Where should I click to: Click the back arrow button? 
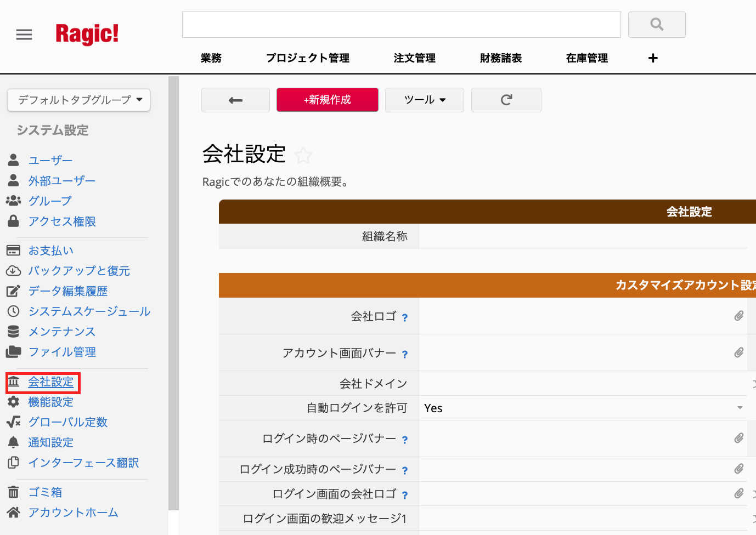click(235, 100)
